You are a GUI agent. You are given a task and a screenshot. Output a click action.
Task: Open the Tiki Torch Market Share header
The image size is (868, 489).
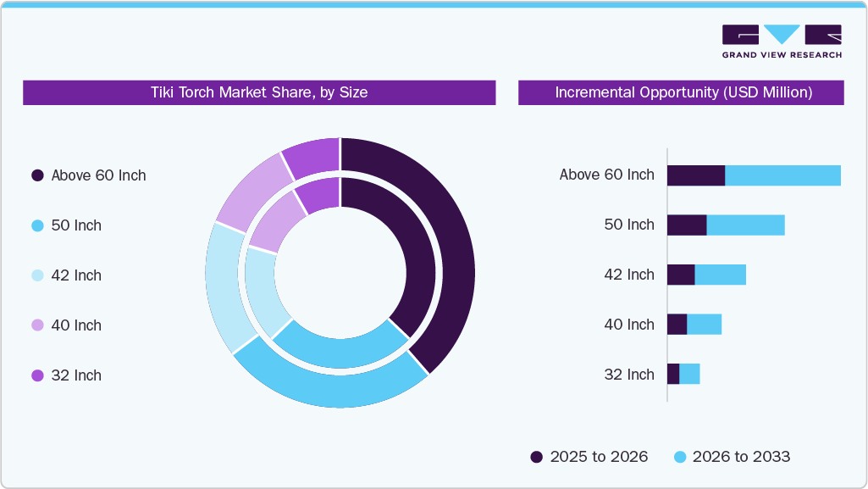point(259,93)
